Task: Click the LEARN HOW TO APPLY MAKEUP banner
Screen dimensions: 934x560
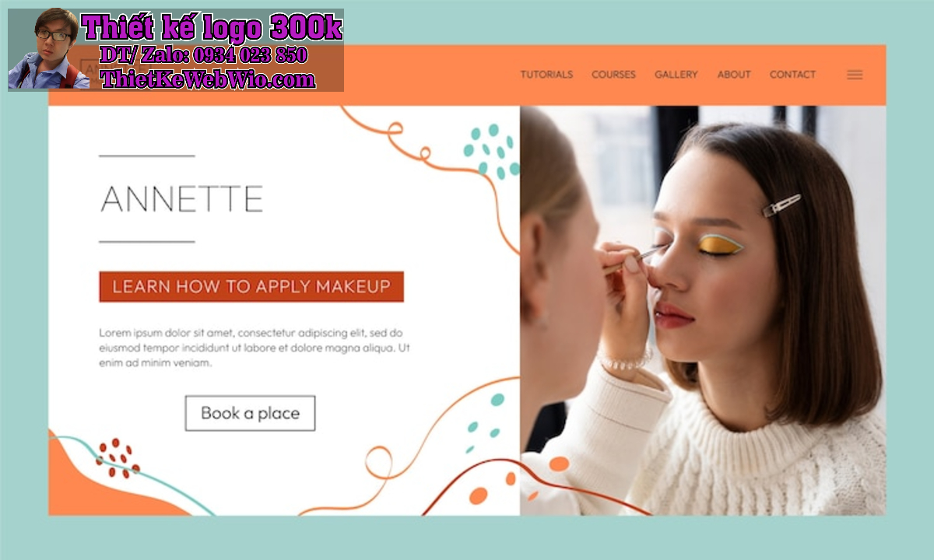Action: click(x=251, y=286)
